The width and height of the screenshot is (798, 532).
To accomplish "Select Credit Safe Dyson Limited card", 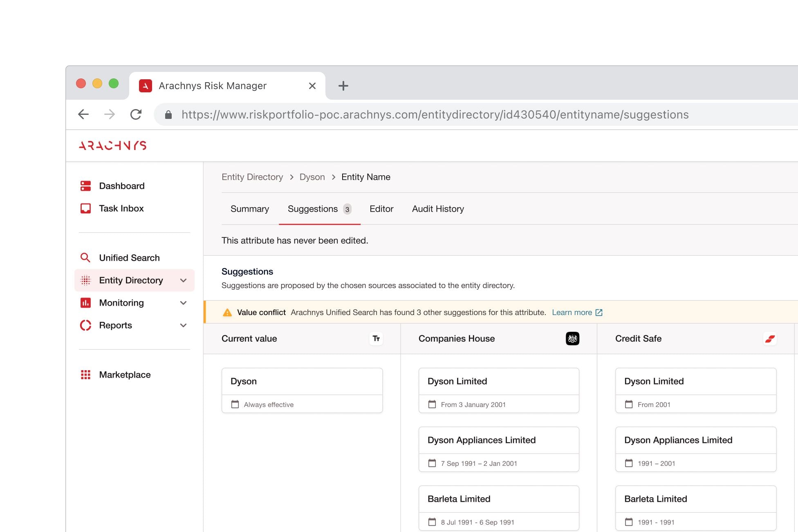I will coord(696,390).
